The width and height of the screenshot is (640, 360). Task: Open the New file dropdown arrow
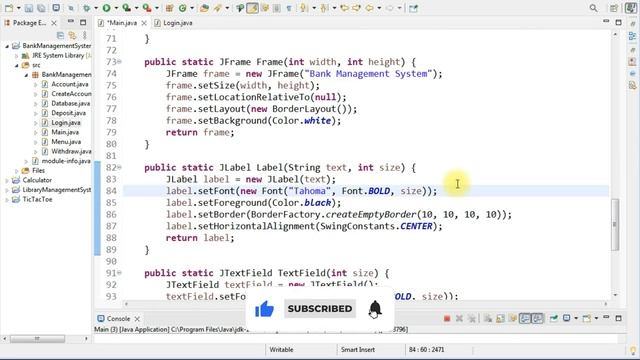[x=18, y=8]
